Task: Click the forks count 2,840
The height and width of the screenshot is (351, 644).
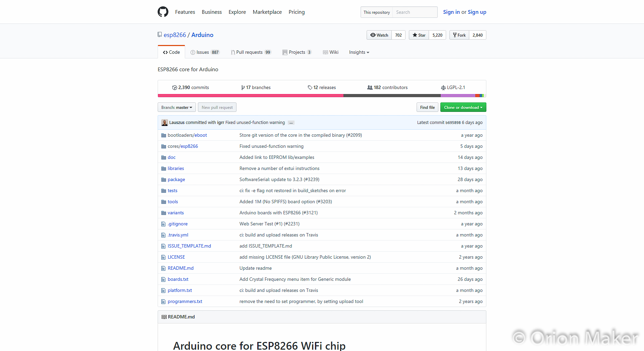Action: 478,35
